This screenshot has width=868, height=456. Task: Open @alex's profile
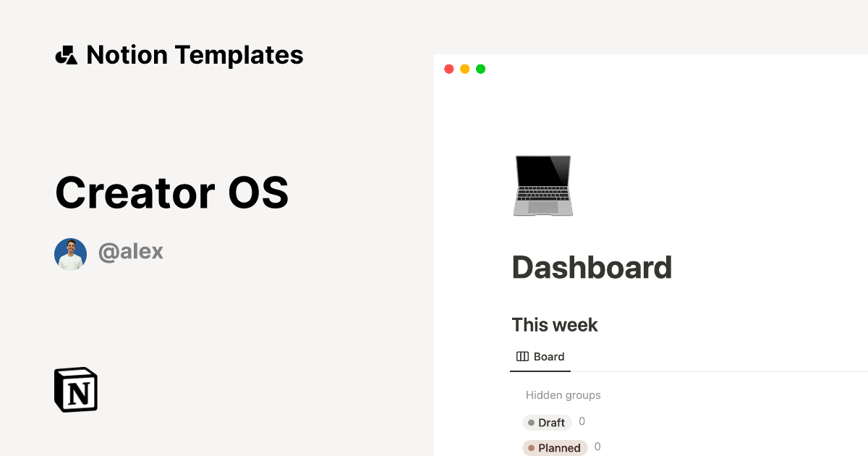[131, 251]
